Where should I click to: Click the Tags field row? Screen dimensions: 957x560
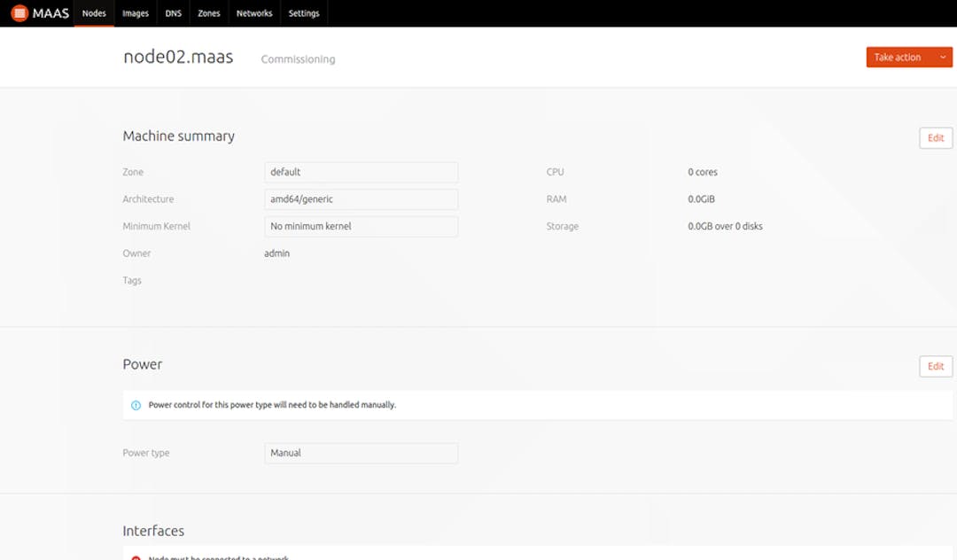point(132,280)
